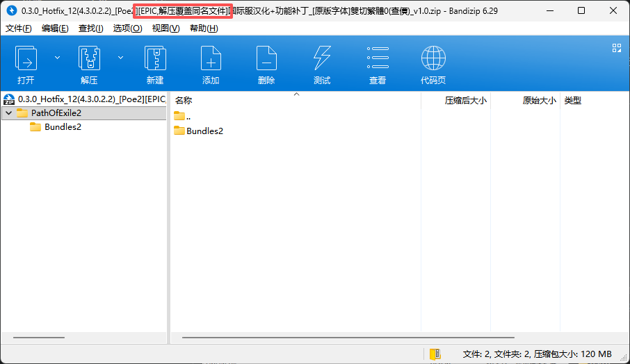Open the 编辑(E) menu
The width and height of the screenshot is (630, 364).
point(55,28)
